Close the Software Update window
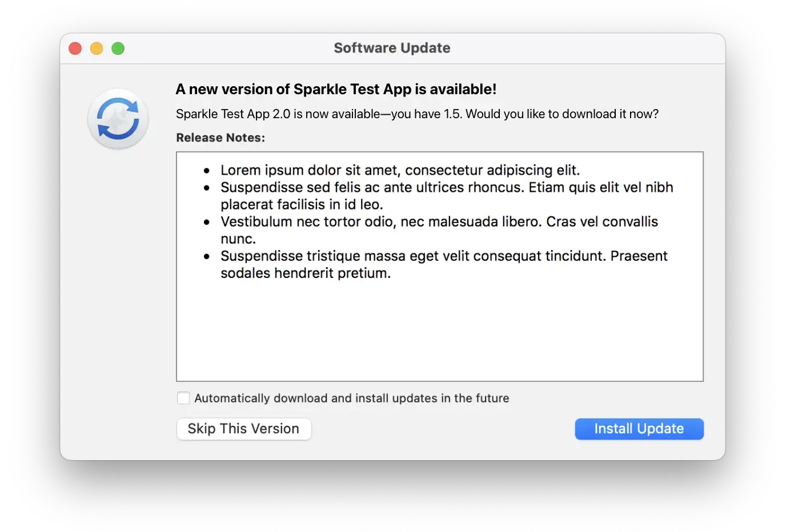Screen dimensions: 786x532 pyautogui.click(x=75, y=49)
